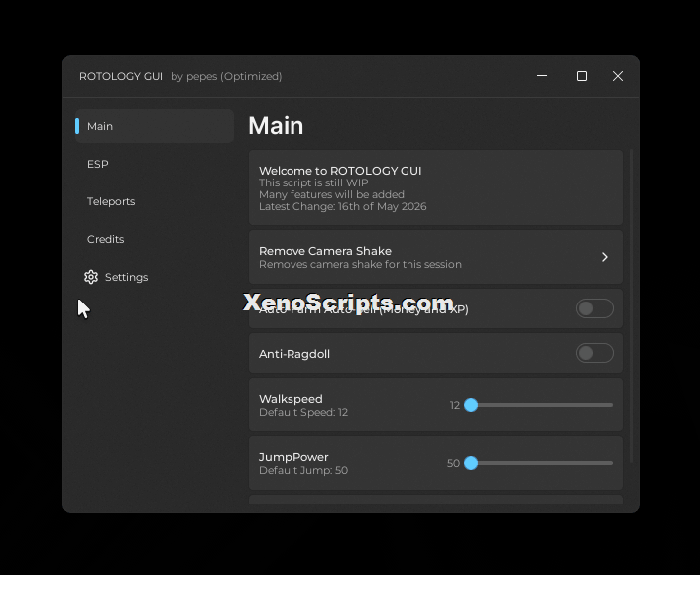Click the 'Many features will be added' line

[331, 194]
